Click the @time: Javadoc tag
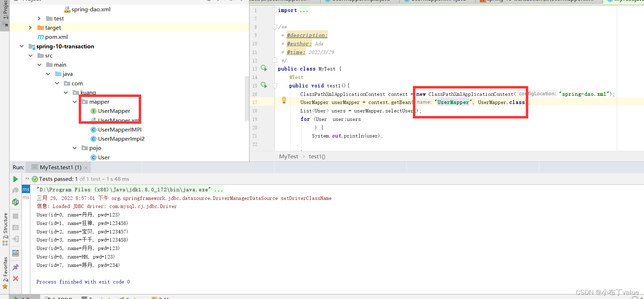The width and height of the screenshot is (644, 299). pyautogui.click(x=296, y=52)
